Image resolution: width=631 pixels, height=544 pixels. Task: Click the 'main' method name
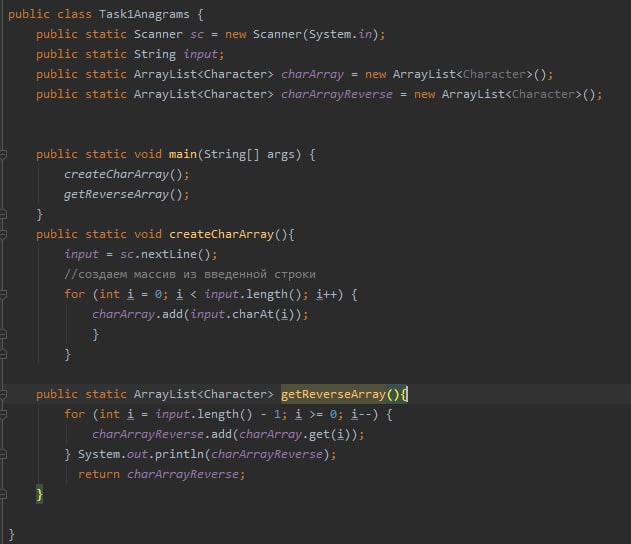(183, 154)
